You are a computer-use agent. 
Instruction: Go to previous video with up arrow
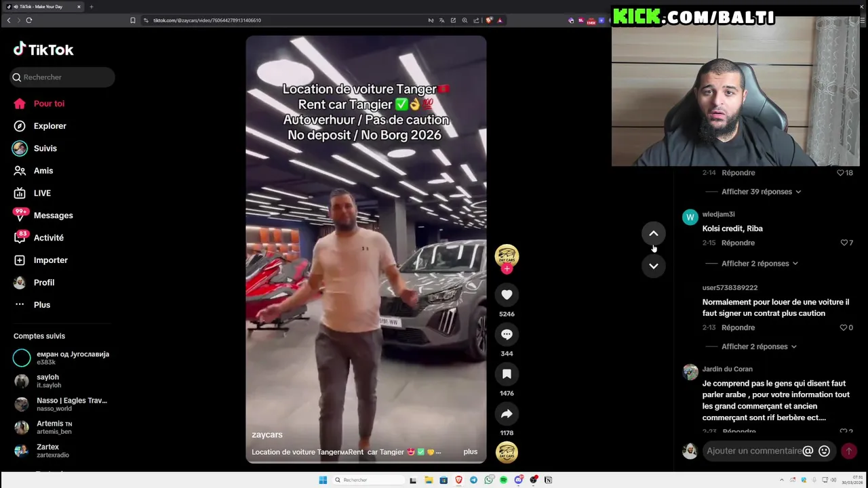tap(654, 233)
